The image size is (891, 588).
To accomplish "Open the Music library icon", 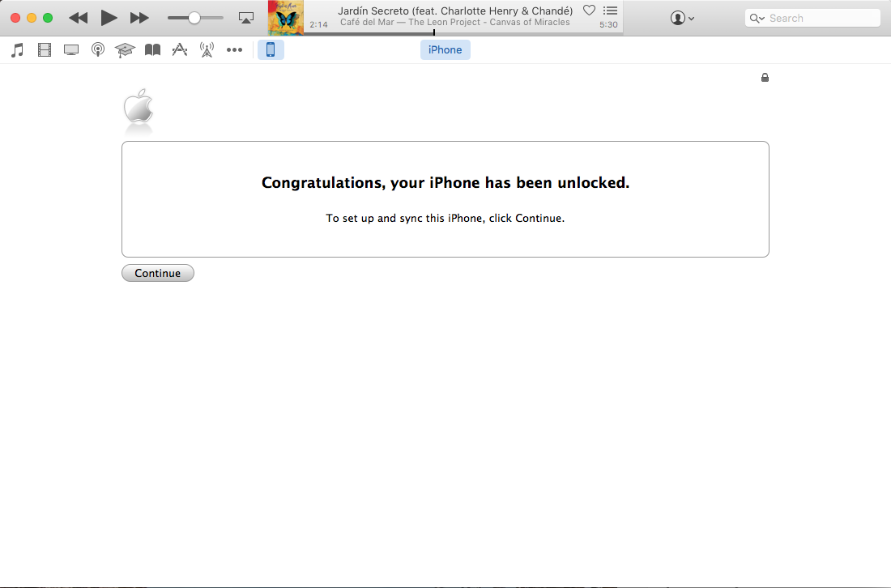I will click(x=18, y=50).
